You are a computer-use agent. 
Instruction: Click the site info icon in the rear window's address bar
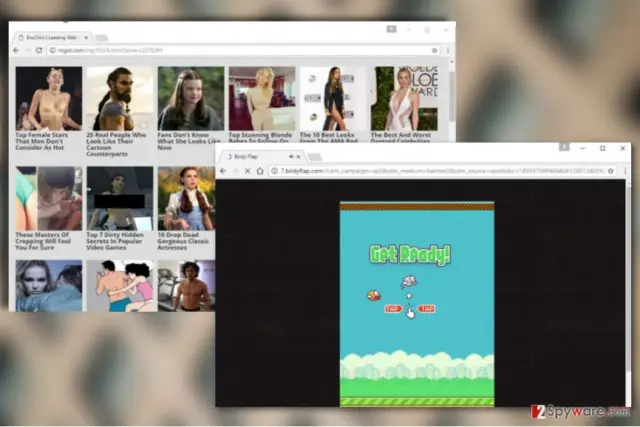tap(53, 50)
